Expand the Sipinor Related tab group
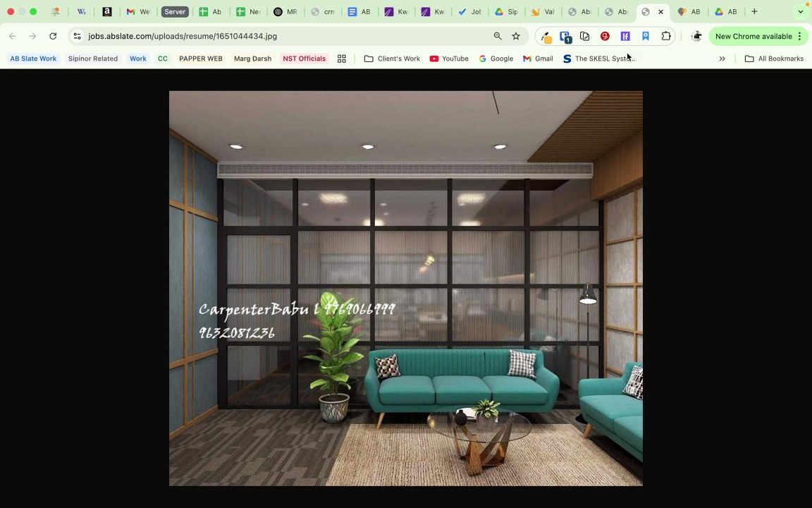The width and height of the screenshot is (812, 508). (x=93, y=59)
